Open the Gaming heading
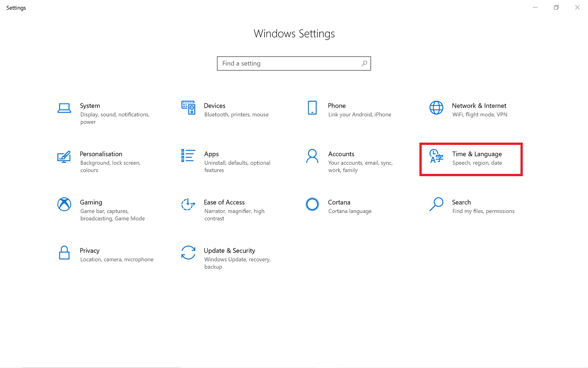Image resolution: width=588 pixels, height=368 pixels. tap(91, 202)
